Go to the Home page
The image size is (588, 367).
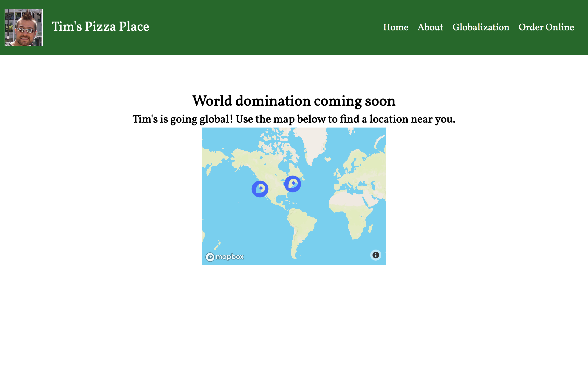(396, 27)
